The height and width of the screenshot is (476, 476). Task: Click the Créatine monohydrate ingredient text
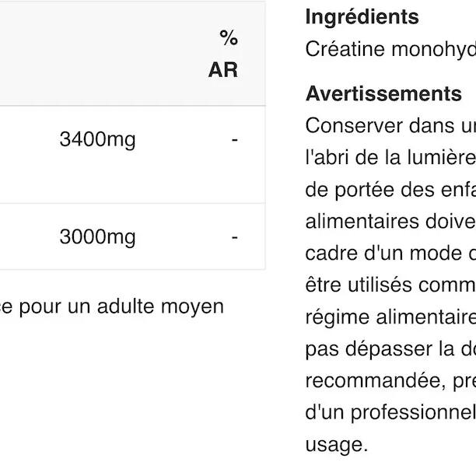[x=390, y=49]
